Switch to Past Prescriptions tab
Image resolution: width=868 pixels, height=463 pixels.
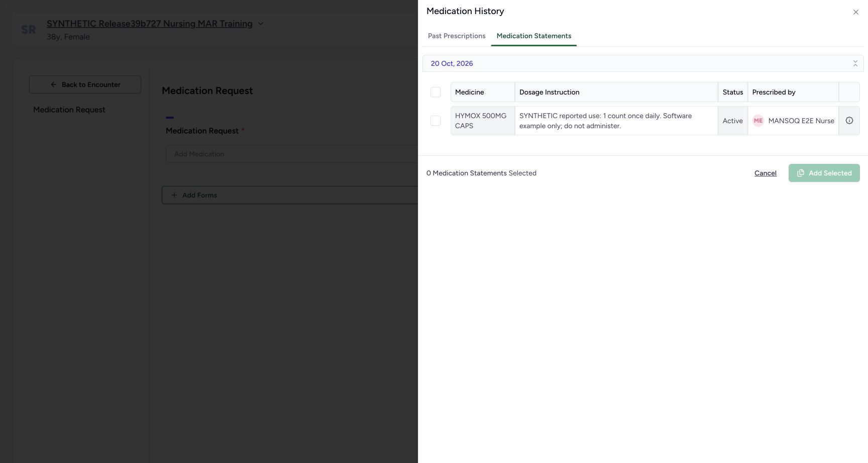pyautogui.click(x=457, y=36)
